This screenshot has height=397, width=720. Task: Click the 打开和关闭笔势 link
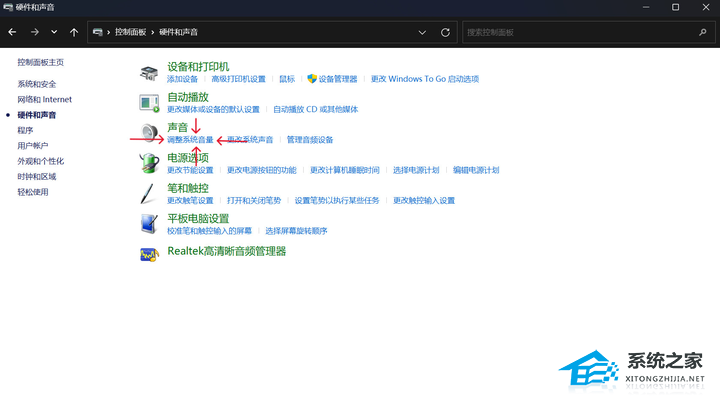pyautogui.click(x=254, y=201)
